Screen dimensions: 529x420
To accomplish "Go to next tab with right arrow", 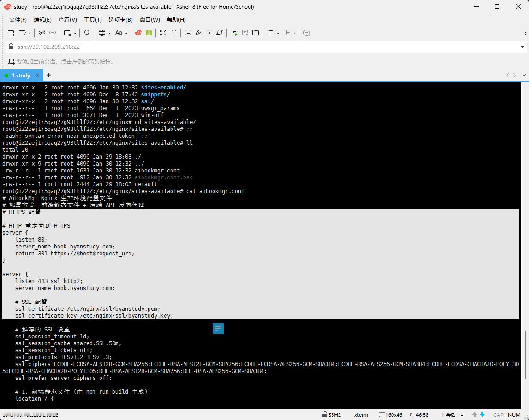I will tap(515, 75).
